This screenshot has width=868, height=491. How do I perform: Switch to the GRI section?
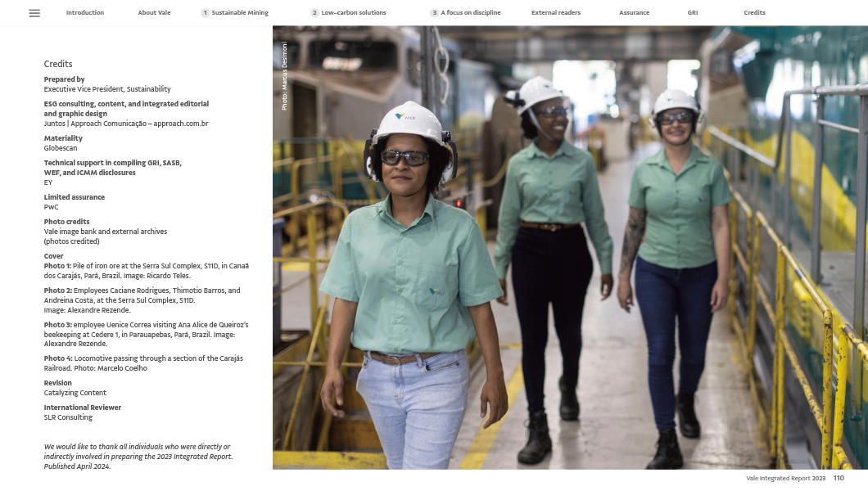click(x=693, y=13)
